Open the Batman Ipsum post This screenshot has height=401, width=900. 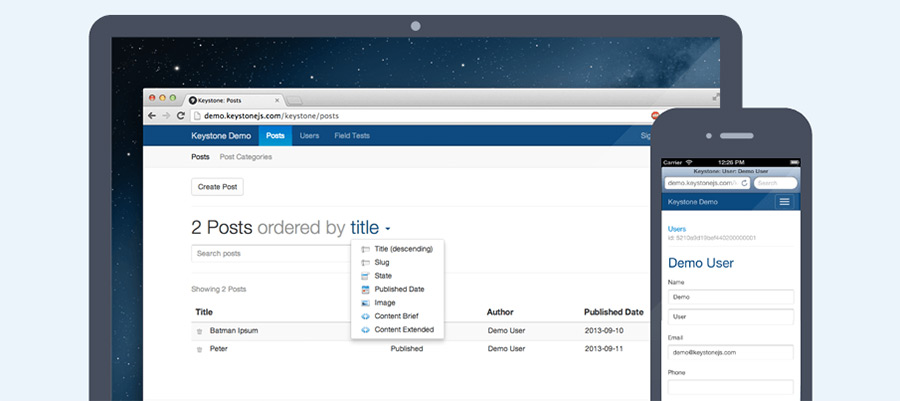[x=234, y=331]
